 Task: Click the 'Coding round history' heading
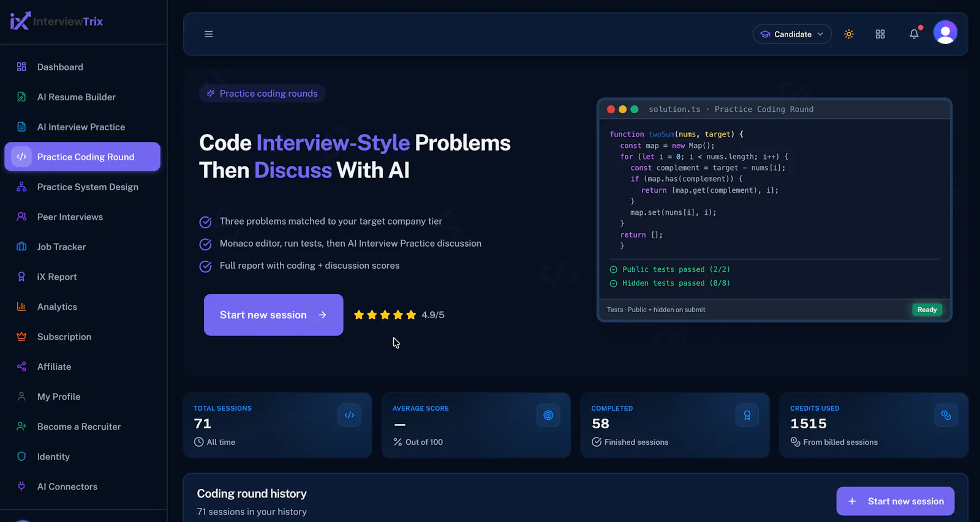click(252, 493)
